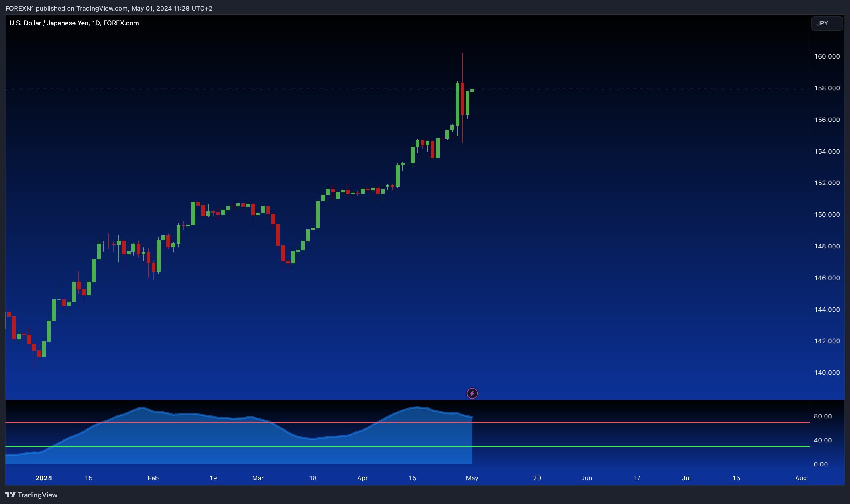Click the latest small green candle near 158

(472, 90)
